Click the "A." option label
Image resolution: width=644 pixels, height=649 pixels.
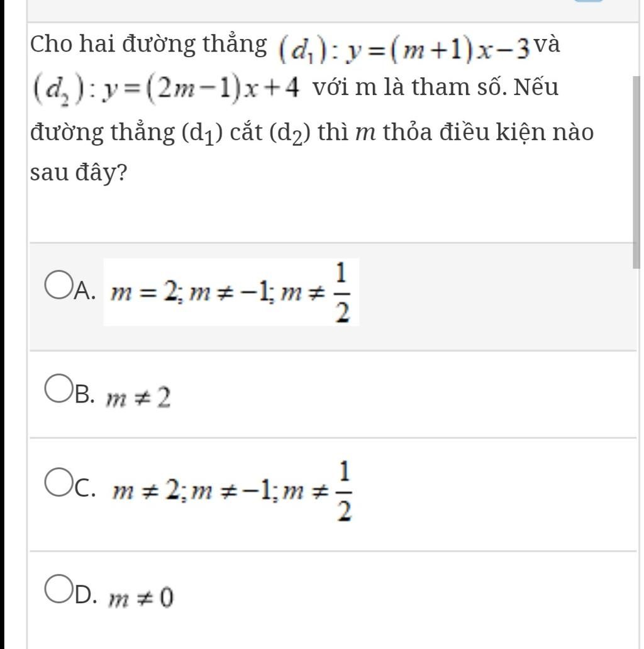(85, 291)
